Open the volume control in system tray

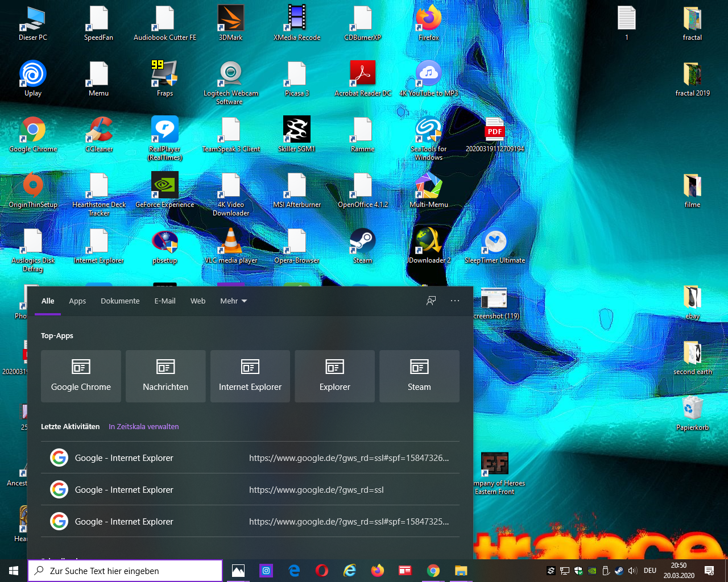coord(632,571)
